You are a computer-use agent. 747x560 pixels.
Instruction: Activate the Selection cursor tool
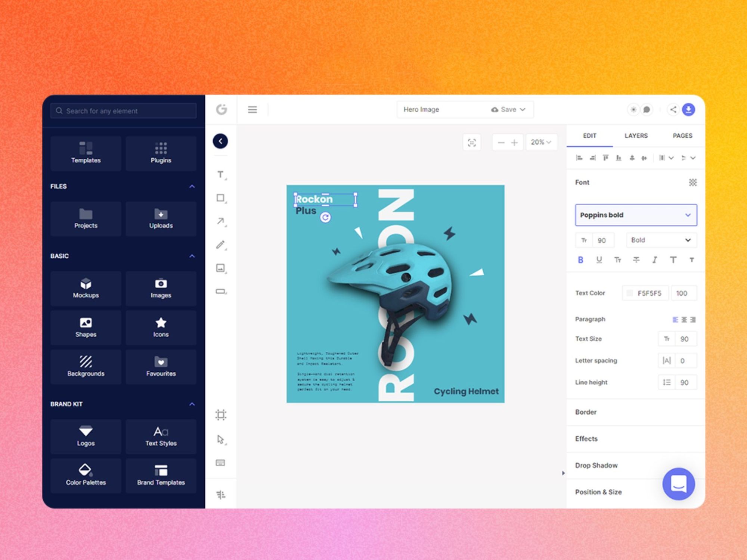coord(220,439)
